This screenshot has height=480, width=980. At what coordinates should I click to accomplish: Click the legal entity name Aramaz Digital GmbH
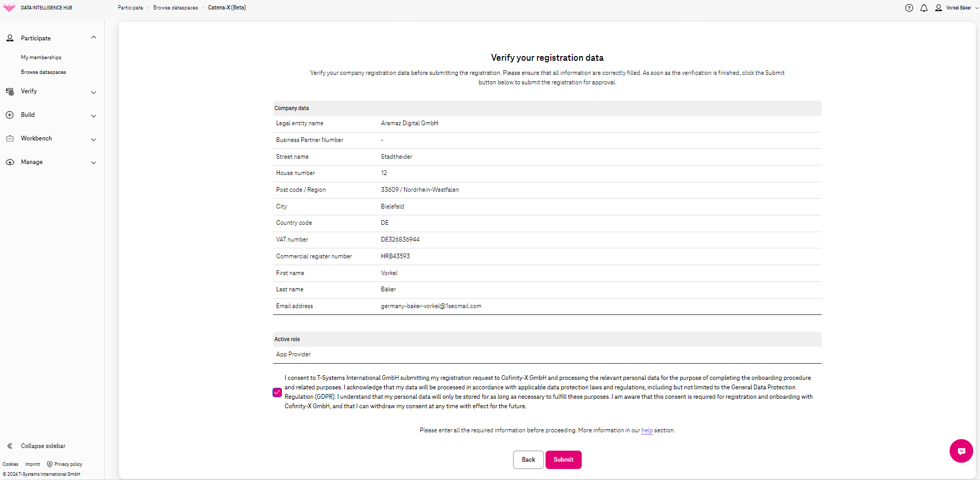(x=409, y=123)
